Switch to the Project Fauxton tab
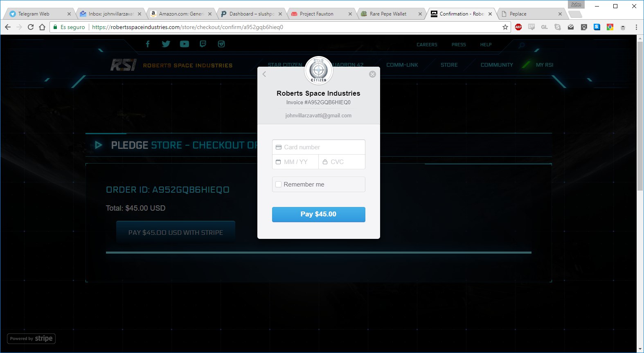The height and width of the screenshot is (353, 644). pyautogui.click(x=321, y=14)
